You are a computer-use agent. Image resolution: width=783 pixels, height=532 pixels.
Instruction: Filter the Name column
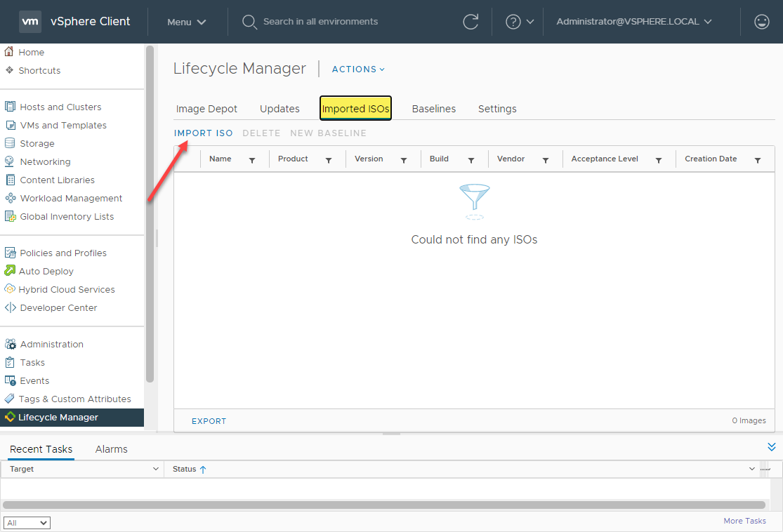[x=252, y=160]
